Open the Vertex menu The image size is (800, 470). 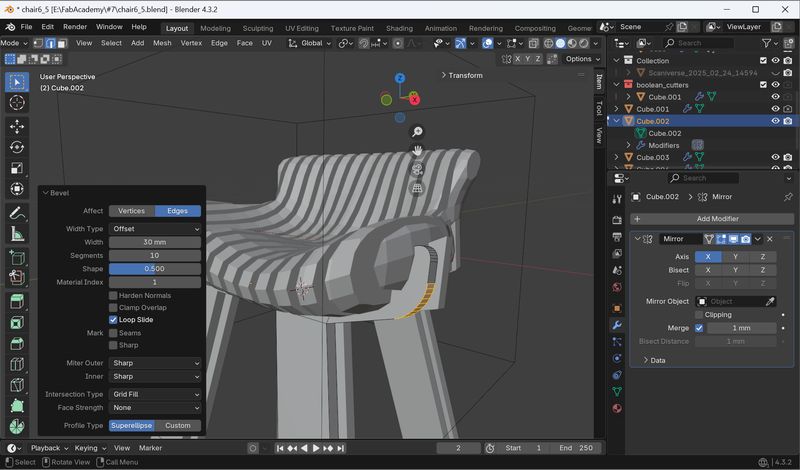point(191,43)
